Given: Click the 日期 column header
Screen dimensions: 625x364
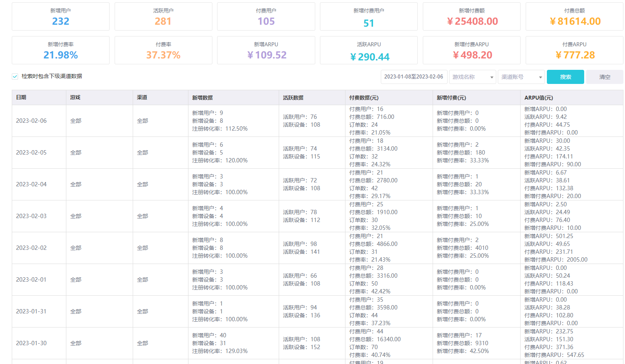Looking at the screenshot, I should [21, 98].
